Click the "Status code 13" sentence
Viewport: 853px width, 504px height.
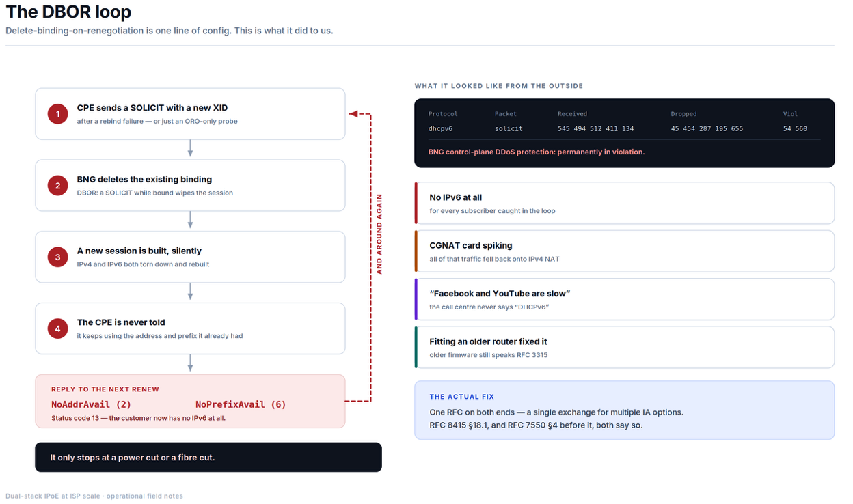(x=138, y=418)
